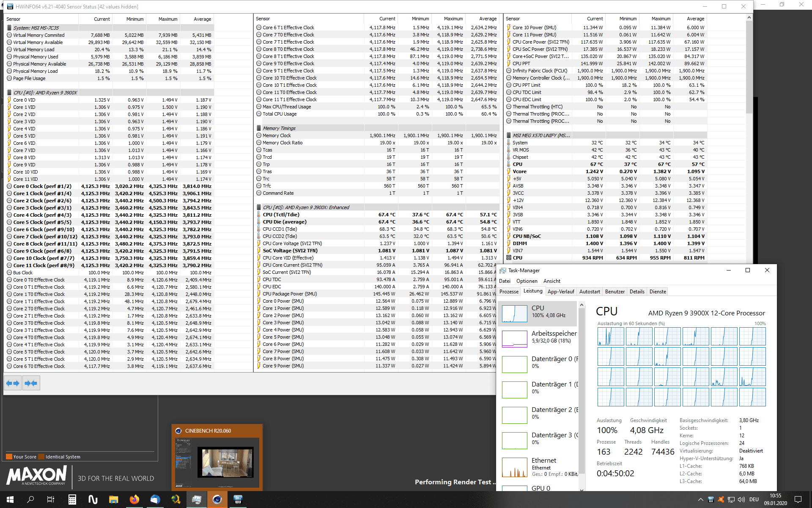This screenshot has height=508, width=812.
Task: Click the CPU fan RPM icon
Action: pos(509,258)
